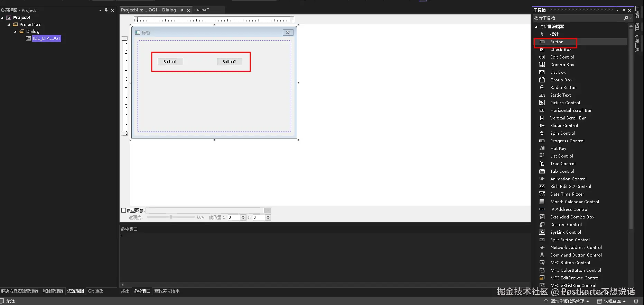Screen dimensions: 644x305
Task: Pick the Progress Control icon
Action: tap(542, 141)
